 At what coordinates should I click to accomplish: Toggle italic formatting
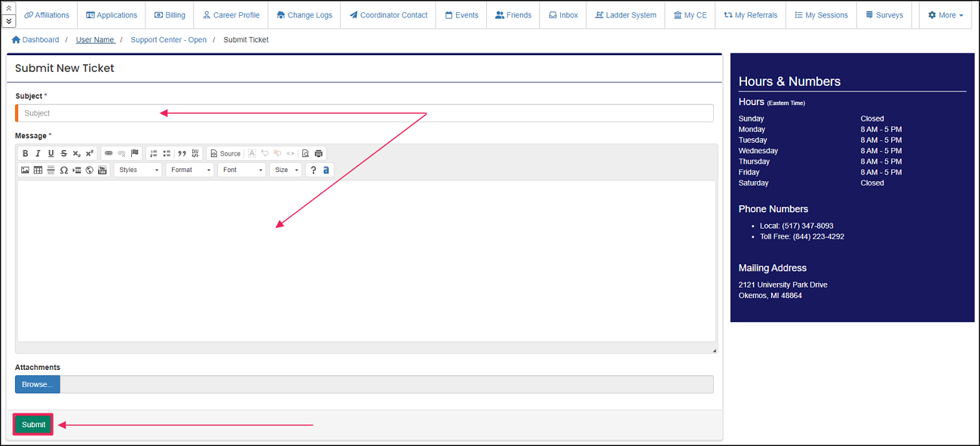pyautogui.click(x=38, y=153)
